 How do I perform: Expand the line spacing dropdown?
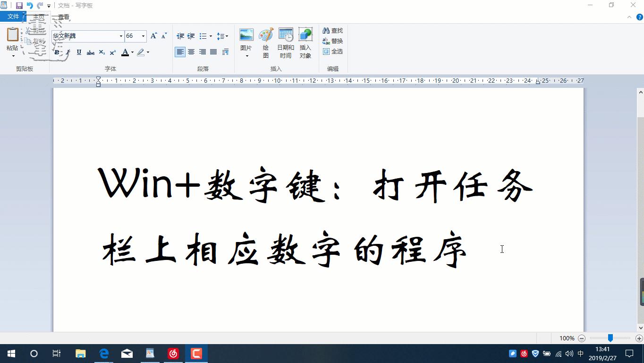point(226,36)
